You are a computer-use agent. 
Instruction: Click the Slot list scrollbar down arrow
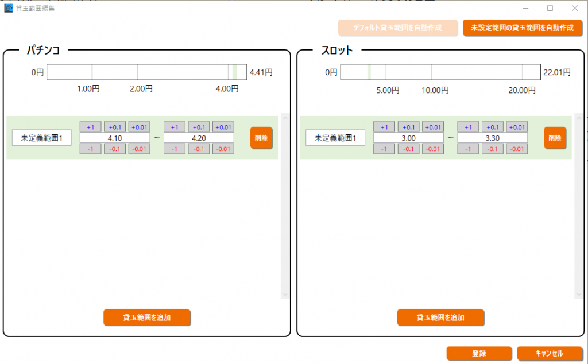579,295
